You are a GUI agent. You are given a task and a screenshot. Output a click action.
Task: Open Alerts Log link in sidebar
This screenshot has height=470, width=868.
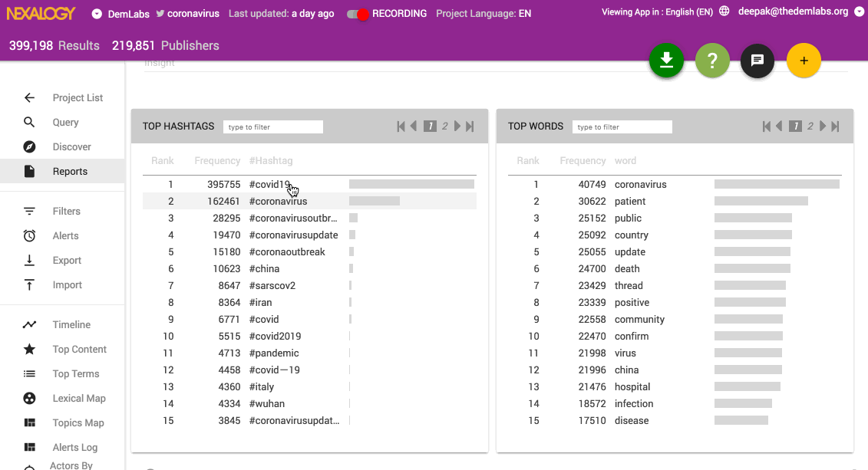(74, 447)
